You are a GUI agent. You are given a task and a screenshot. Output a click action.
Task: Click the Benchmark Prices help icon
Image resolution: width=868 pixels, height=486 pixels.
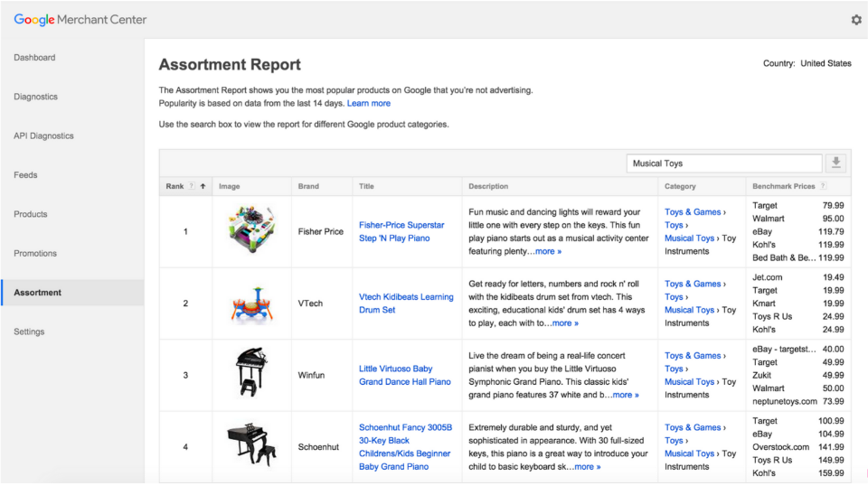[823, 186]
